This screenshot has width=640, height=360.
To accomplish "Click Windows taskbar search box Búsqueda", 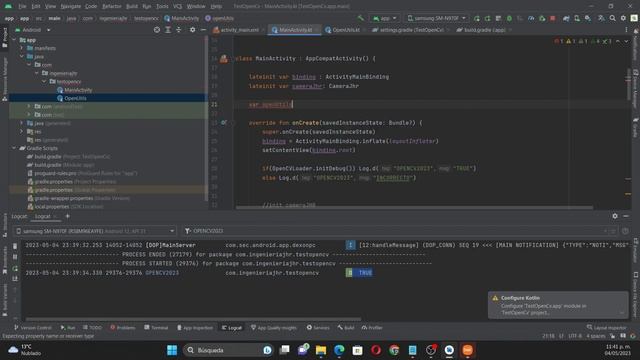I will point(229,350).
